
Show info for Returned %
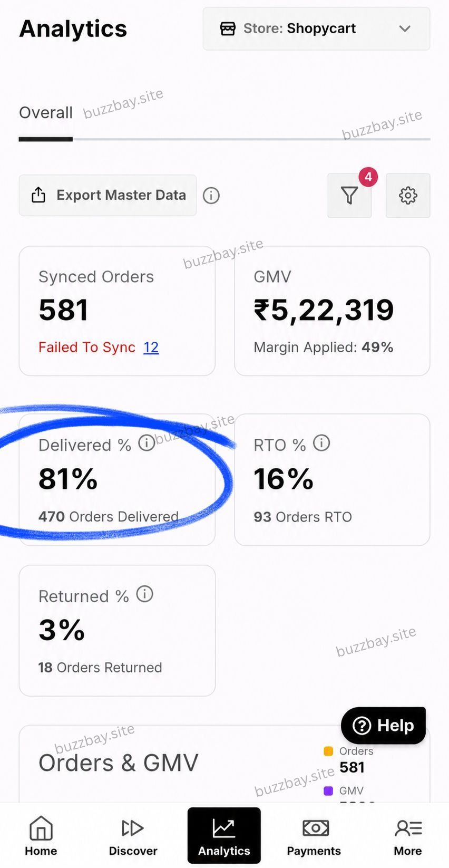pos(145,594)
